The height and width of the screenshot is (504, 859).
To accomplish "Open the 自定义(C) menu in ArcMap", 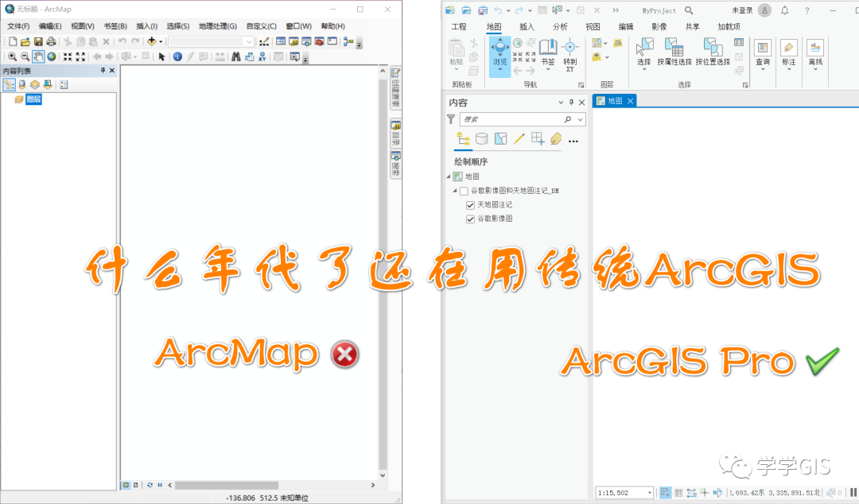I will point(262,26).
